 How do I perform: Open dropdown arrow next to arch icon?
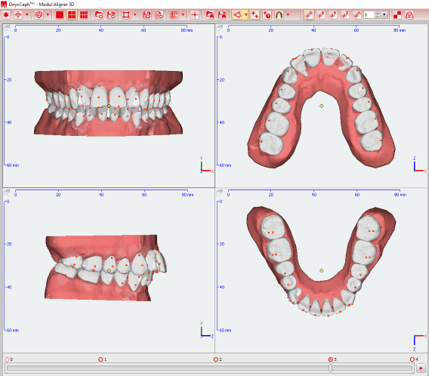[x=288, y=15]
